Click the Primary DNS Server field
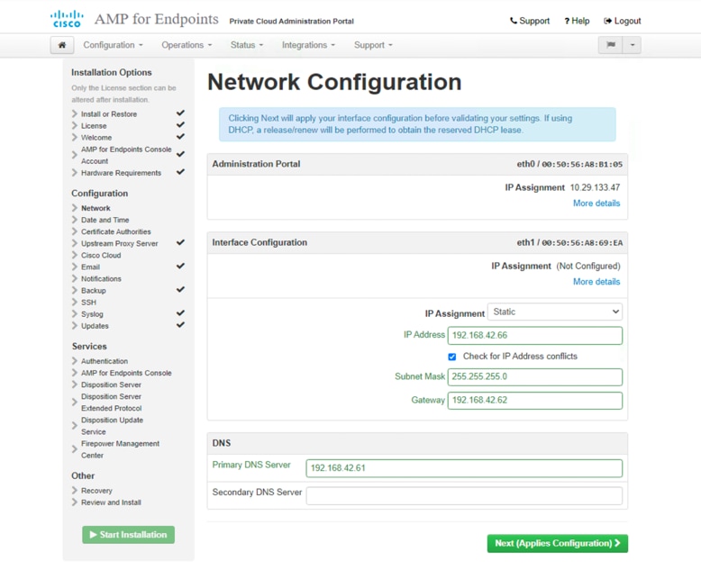Screen dimensions: 701x588 pyautogui.click(x=464, y=468)
